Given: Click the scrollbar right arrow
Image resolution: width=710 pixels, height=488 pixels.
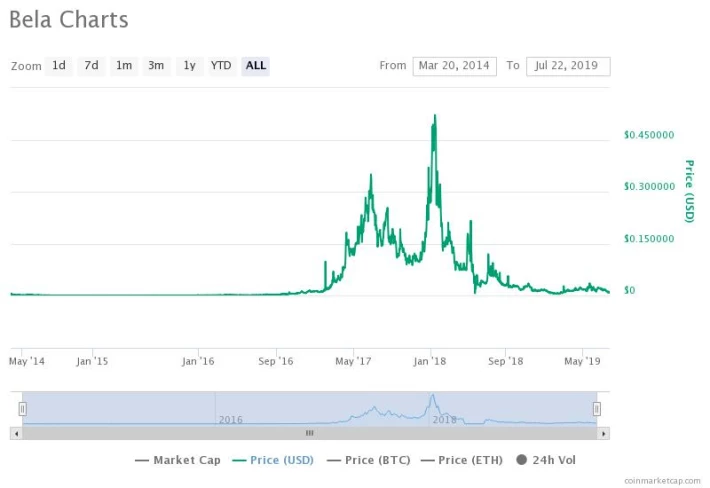Looking at the screenshot, I should click(604, 434).
